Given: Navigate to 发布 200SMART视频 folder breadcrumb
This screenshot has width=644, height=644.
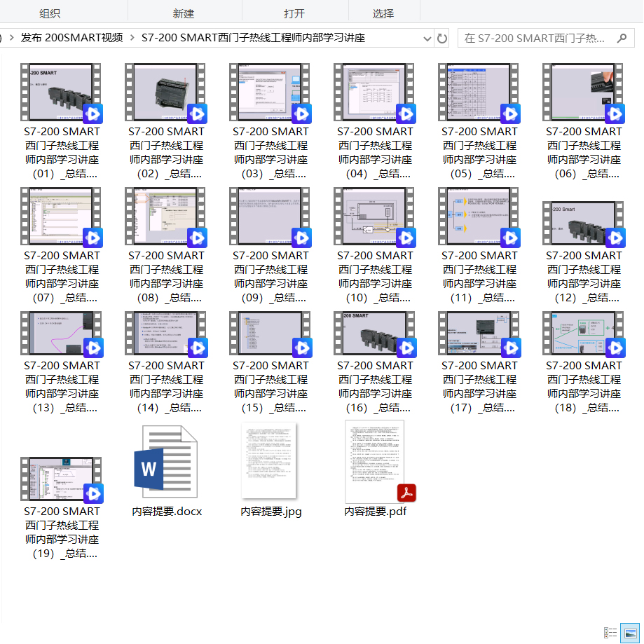Looking at the screenshot, I should [x=72, y=38].
